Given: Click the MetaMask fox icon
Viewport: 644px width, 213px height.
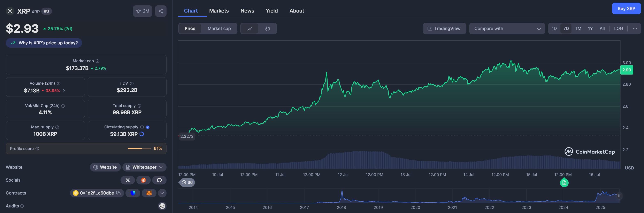Looking at the screenshot, I should click(149, 193).
